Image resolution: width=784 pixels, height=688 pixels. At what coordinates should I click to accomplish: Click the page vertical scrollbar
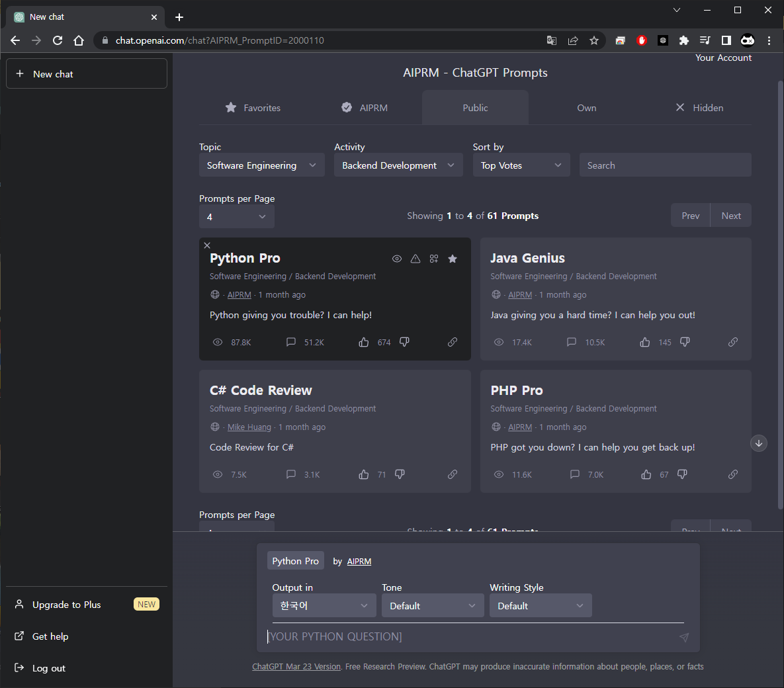point(780,295)
